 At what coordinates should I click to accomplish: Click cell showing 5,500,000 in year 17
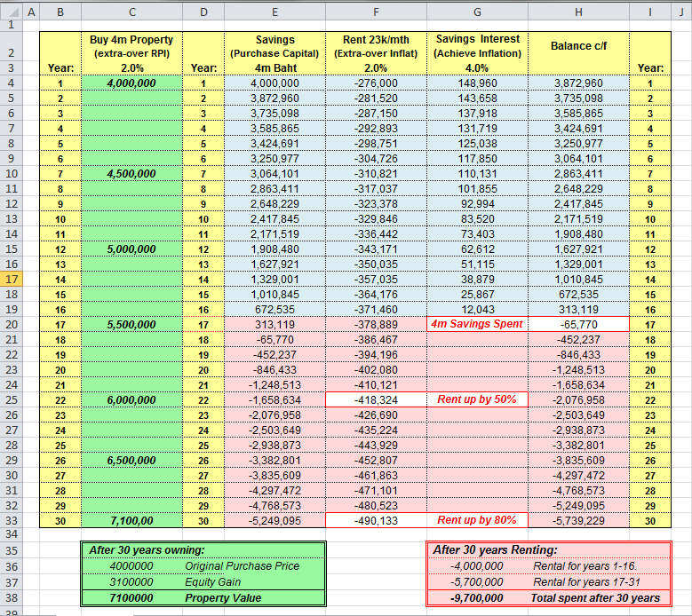pos(131,325)
